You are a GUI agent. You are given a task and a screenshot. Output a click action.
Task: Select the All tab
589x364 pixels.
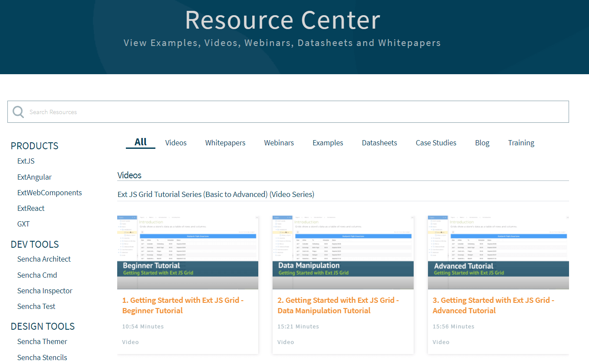tap(141, 142)
